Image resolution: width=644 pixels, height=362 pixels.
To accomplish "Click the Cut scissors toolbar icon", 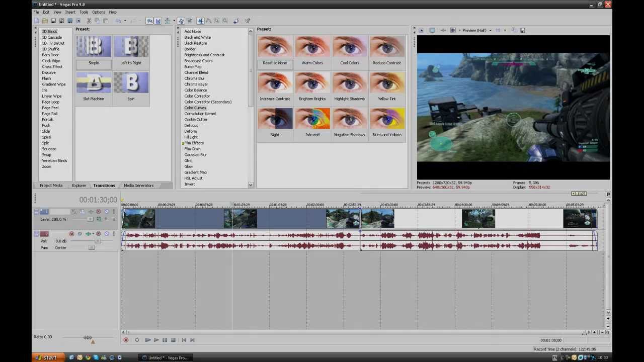I will [89, 21].
